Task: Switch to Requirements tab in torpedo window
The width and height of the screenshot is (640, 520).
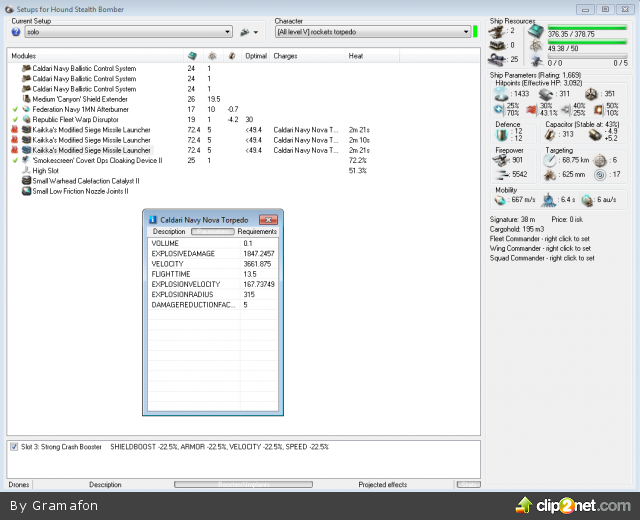Action: point(257,231)
